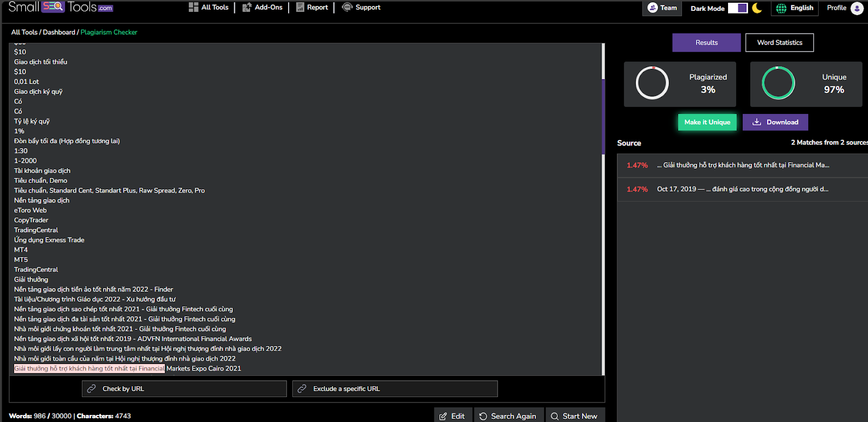
Task: Click the Team people icon
Action: pos(653,8)
